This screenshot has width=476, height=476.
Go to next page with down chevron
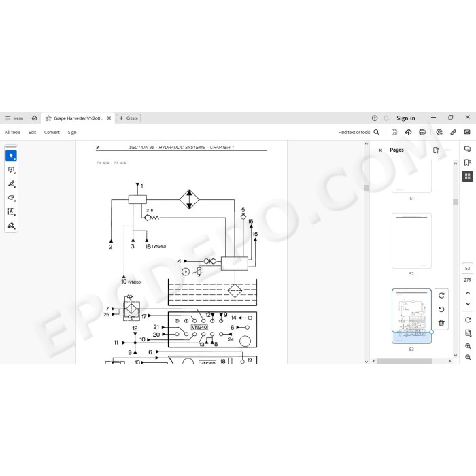coord(468,304)
